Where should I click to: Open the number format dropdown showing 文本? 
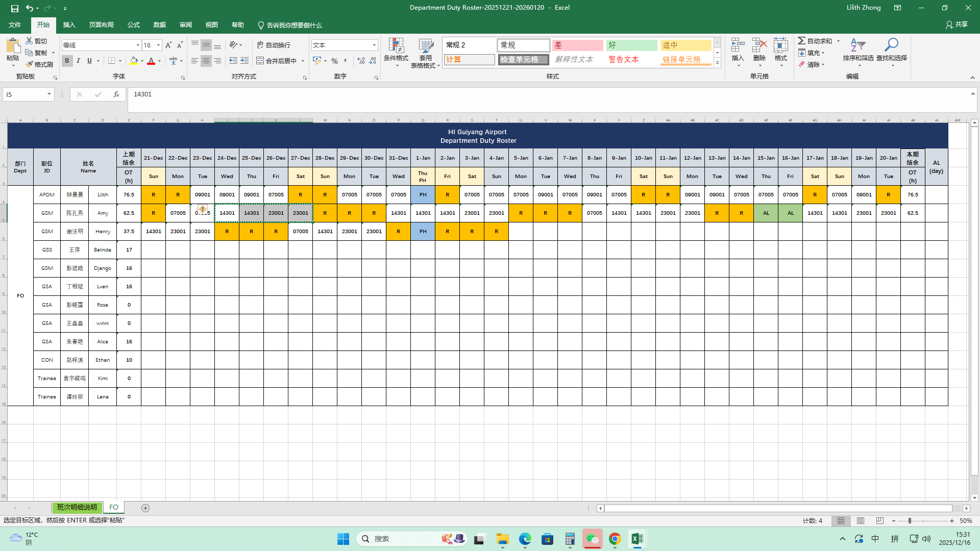point(374,45)
